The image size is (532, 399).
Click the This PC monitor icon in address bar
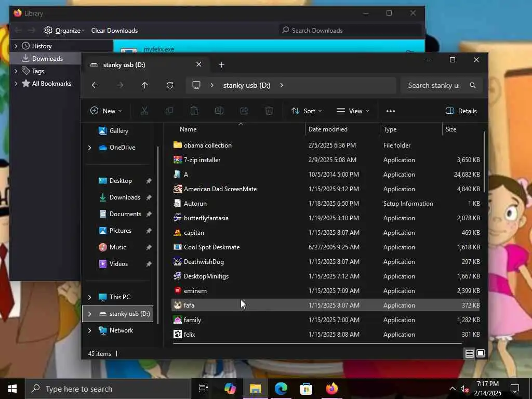(x=196, y=85)
